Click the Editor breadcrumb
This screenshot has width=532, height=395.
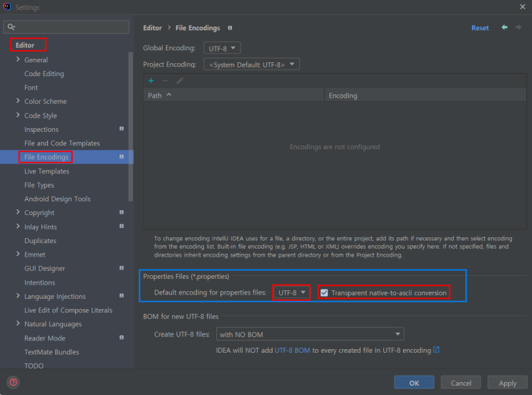(153, 28)
